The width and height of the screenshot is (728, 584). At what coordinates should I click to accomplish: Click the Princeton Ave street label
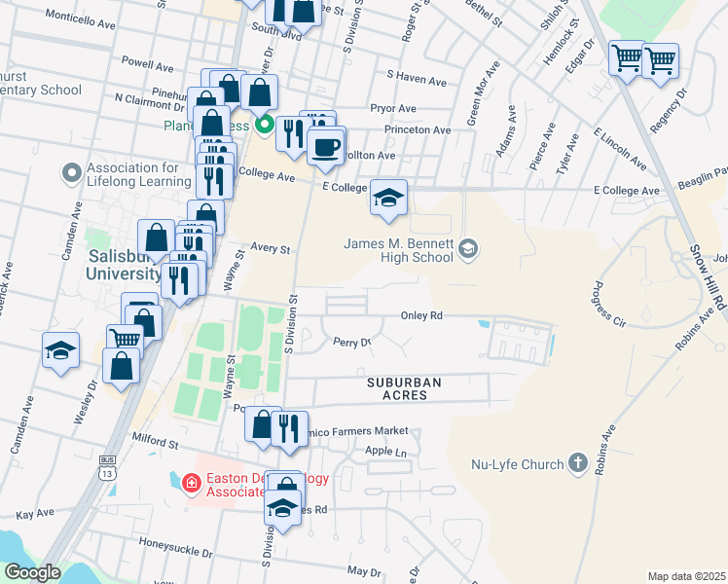[x=418, y=130]
